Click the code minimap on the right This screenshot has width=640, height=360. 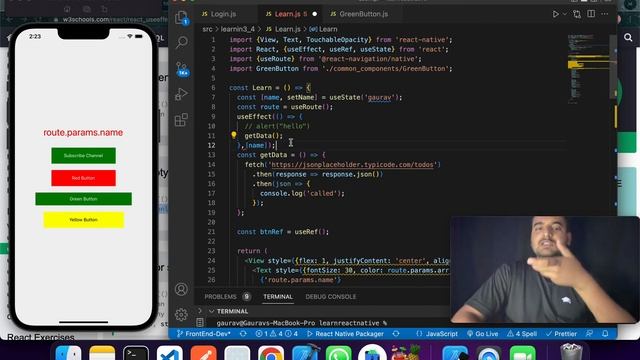click(x=588, y=69)
